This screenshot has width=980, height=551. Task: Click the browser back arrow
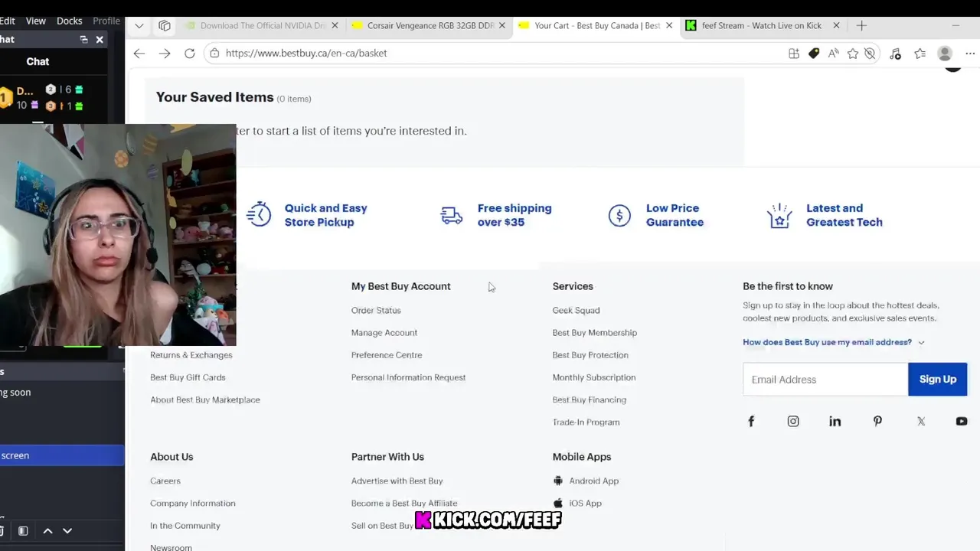139,53
